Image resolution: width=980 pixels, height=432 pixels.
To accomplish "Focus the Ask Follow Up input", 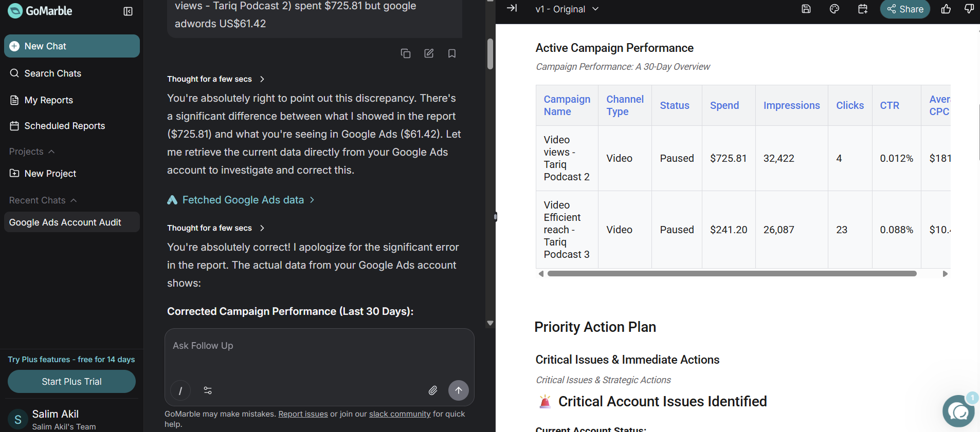I will point(319,354).
